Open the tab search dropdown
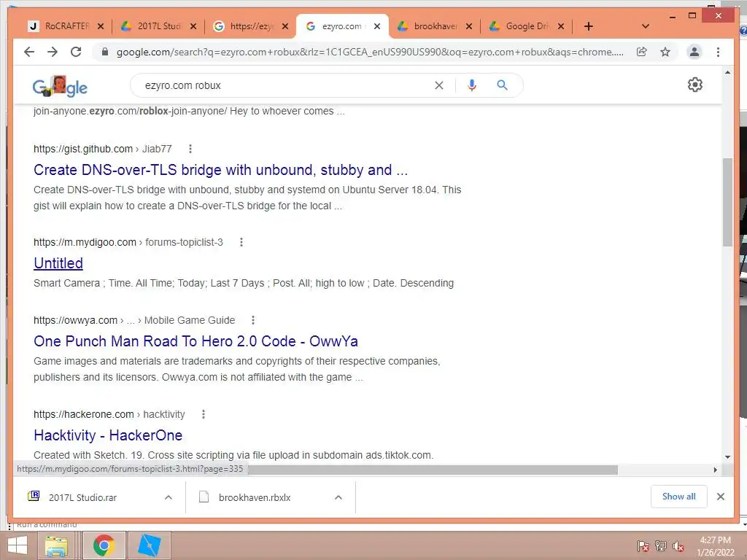 click(x=646, y=27)
